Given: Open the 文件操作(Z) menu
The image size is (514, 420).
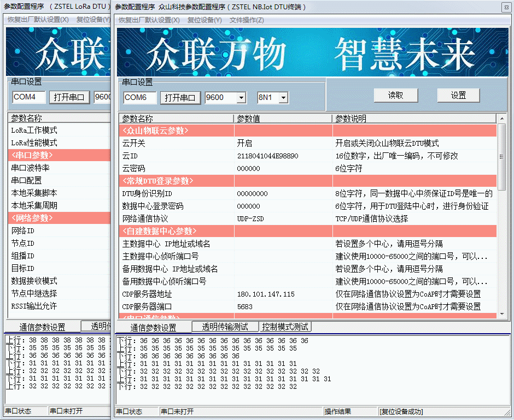Looking at the screenshot, I should [x=247, y=20].
